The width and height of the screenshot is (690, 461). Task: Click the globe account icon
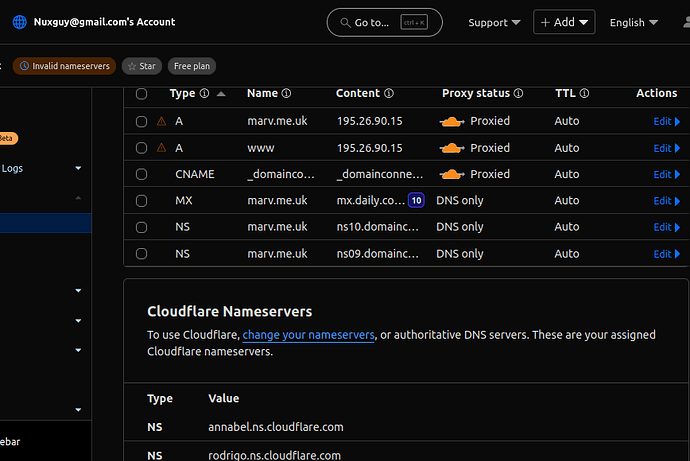coord(19,22)
